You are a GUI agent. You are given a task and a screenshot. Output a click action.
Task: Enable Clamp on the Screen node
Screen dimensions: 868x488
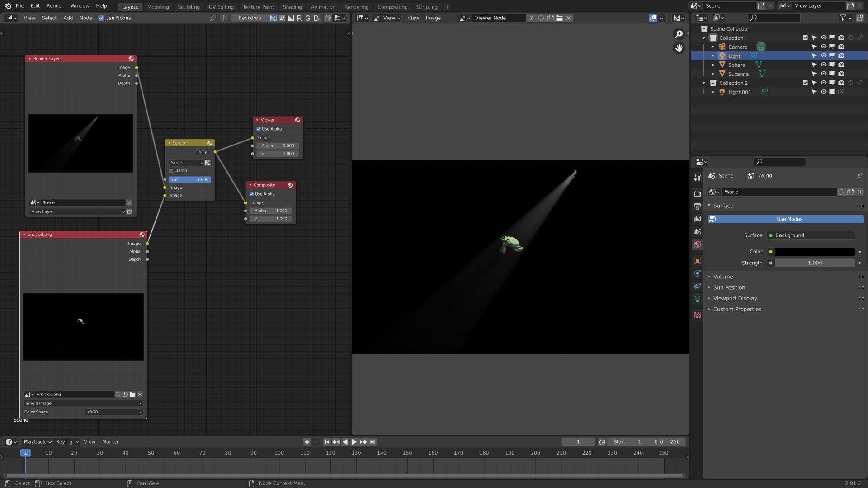click(x=171, y=170)
